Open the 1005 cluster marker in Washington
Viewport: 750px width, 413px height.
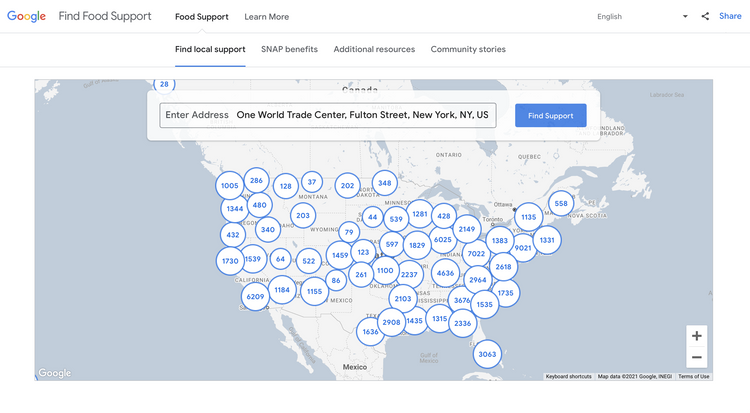coord(230,186)
